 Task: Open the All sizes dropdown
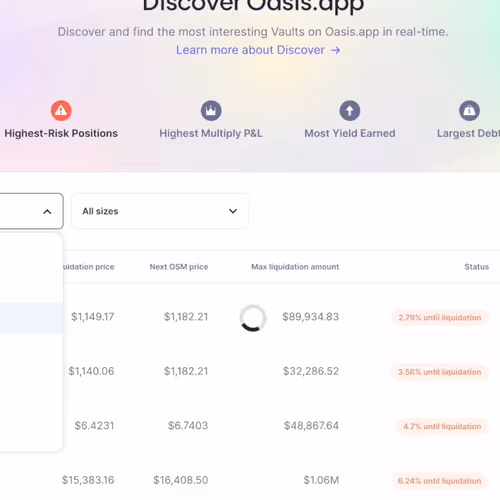pyautogui.click(x=160, y=211)
